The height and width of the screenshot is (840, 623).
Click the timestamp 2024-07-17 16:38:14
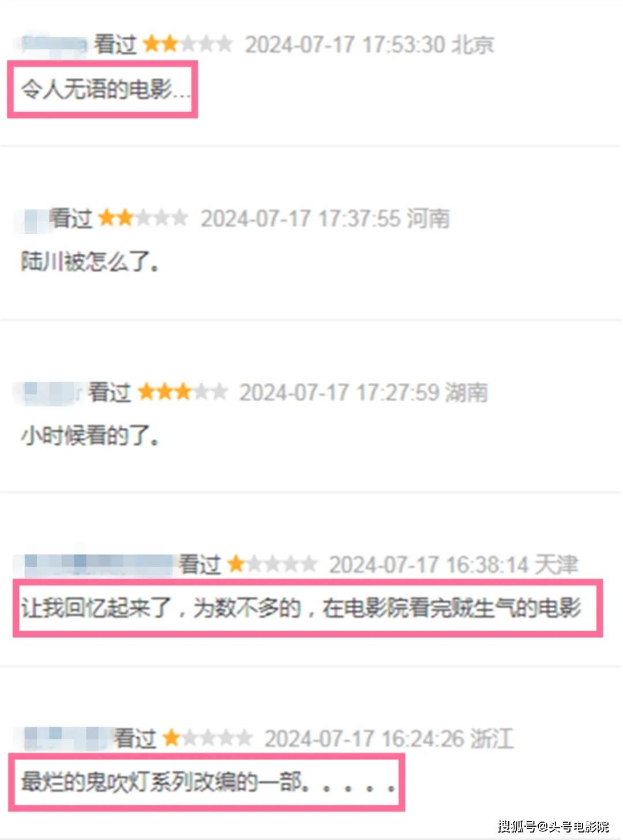(x=429, y=564)
